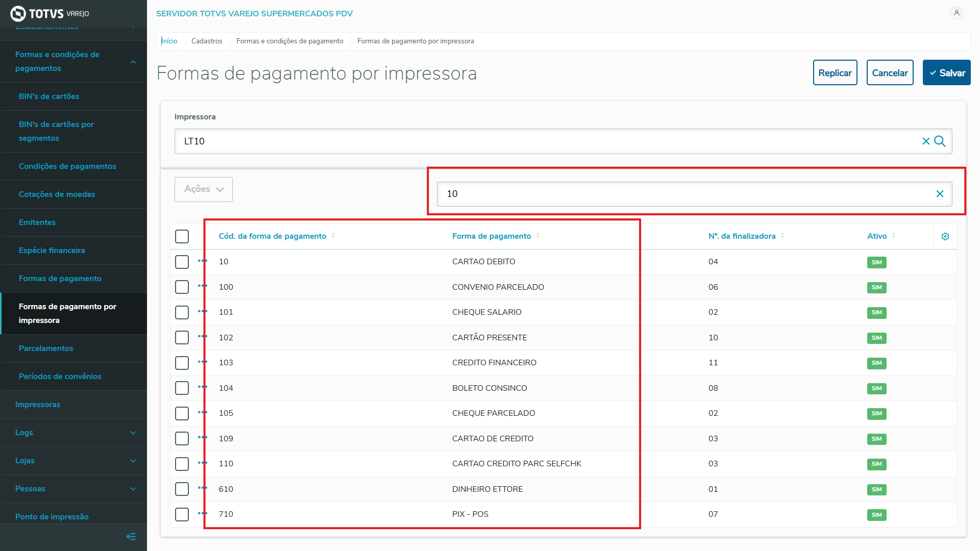
Task: Clear the search filter containing 10
Action: click(940, 194)
